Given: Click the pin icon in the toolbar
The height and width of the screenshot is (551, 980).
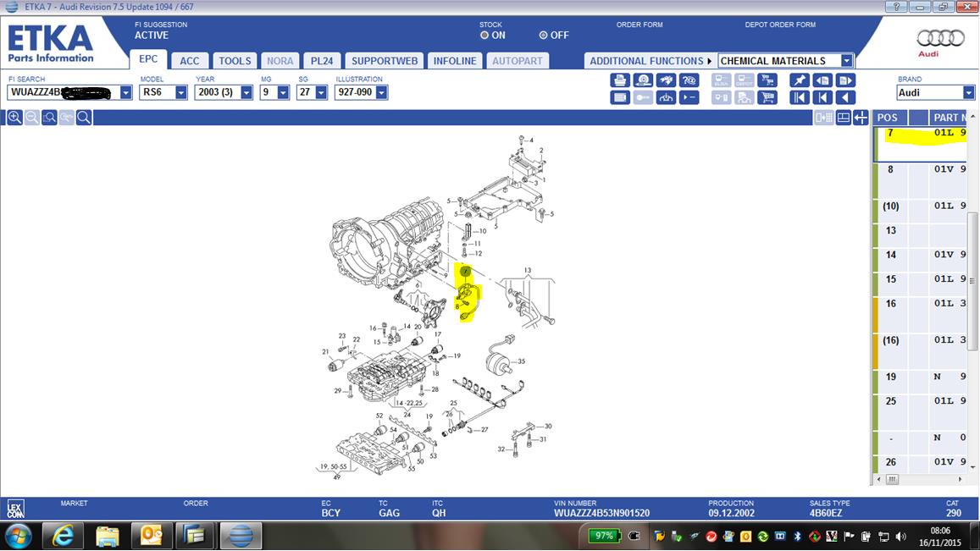Looking at the screenshot, I should pyautogui.click(x=799, y=80).
